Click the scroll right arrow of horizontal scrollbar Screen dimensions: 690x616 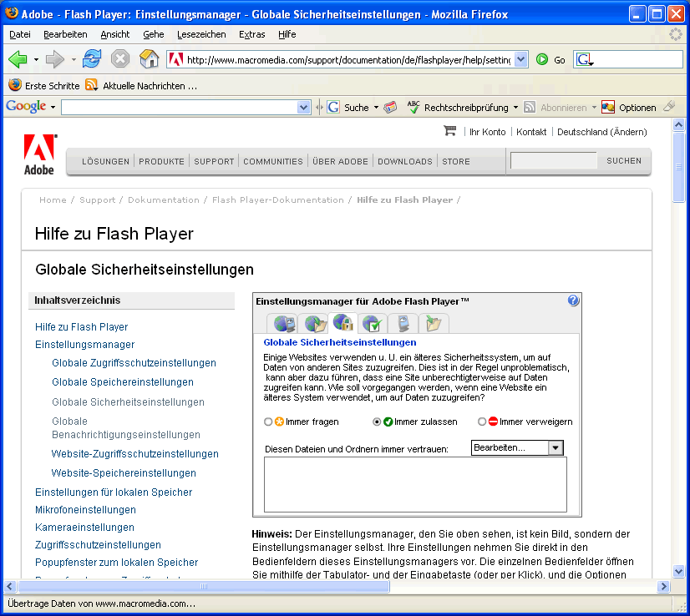(663, 586)
